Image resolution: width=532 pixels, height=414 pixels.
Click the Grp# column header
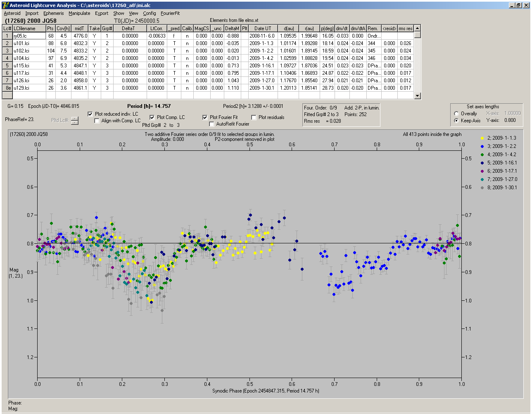107,29
